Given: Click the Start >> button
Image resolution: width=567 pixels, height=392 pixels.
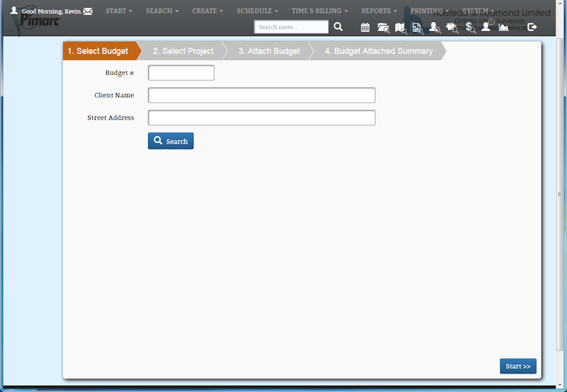Looking at the screenshot, I should point(518,366).
